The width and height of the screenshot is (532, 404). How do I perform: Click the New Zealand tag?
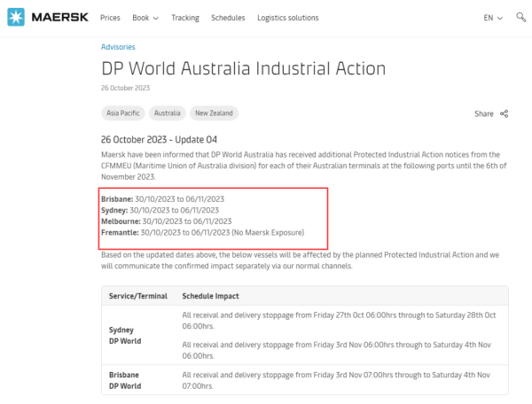pyautogui.click(x=215, y=113)
